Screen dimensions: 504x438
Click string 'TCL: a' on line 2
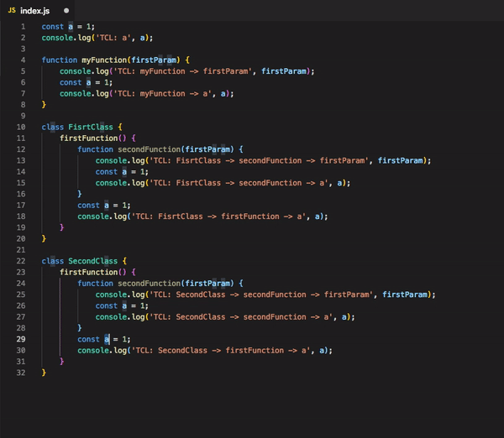[113, 38]
